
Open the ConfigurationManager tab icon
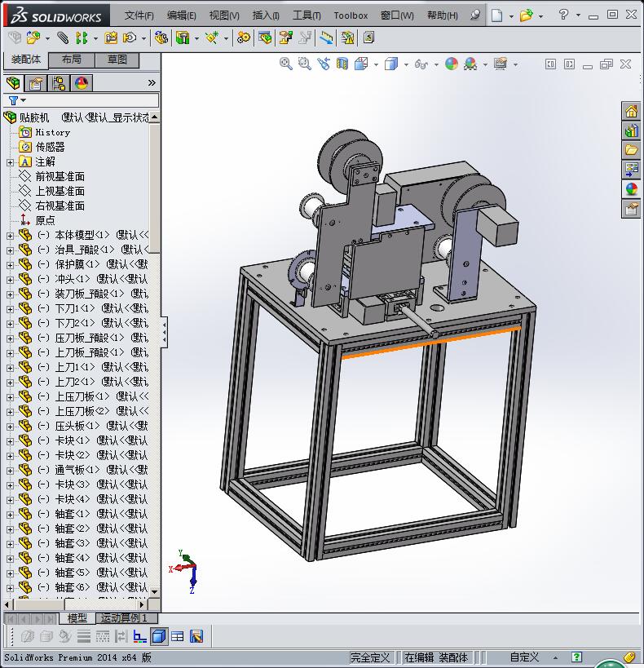click(59, 82)
